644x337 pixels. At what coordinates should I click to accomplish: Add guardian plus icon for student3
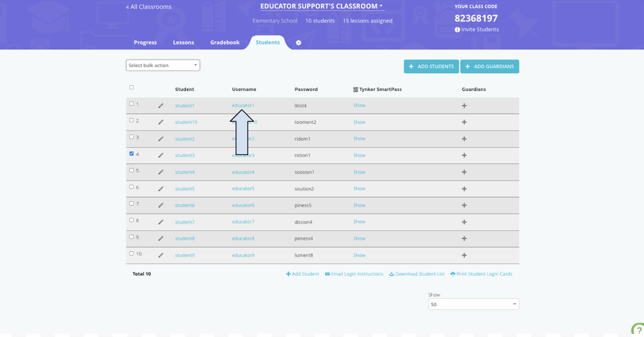click(464, 155)
